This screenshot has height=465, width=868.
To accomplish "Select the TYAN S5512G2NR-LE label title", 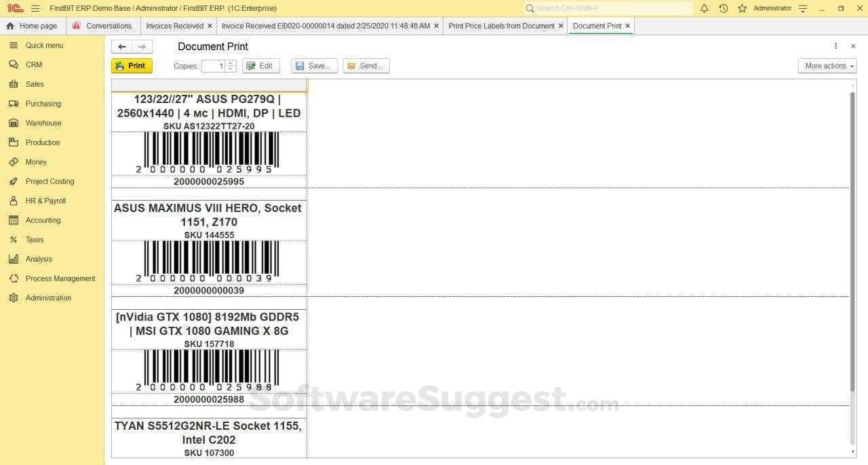I will pos(208,432).
